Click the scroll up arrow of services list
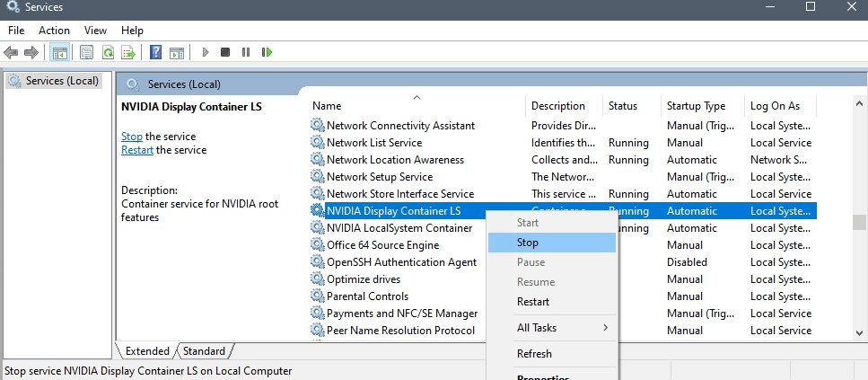Screen dimensions: 868x380 859,103
